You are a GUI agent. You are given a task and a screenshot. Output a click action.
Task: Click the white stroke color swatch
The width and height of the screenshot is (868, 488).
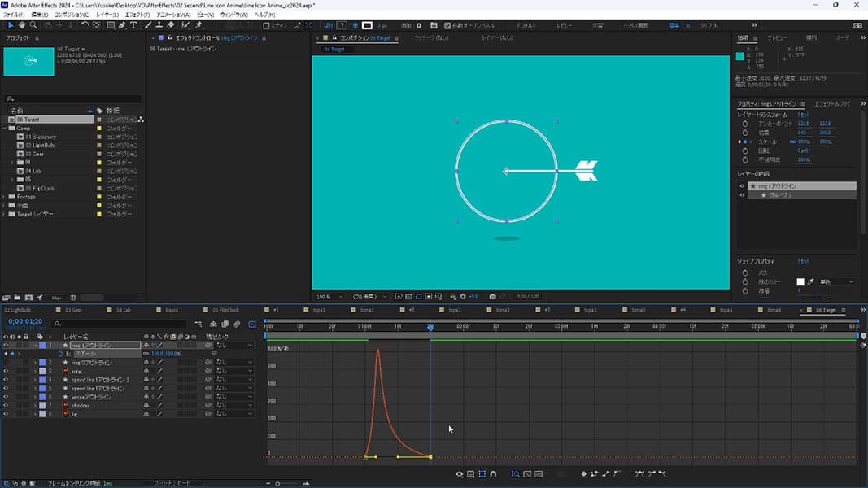800,281
